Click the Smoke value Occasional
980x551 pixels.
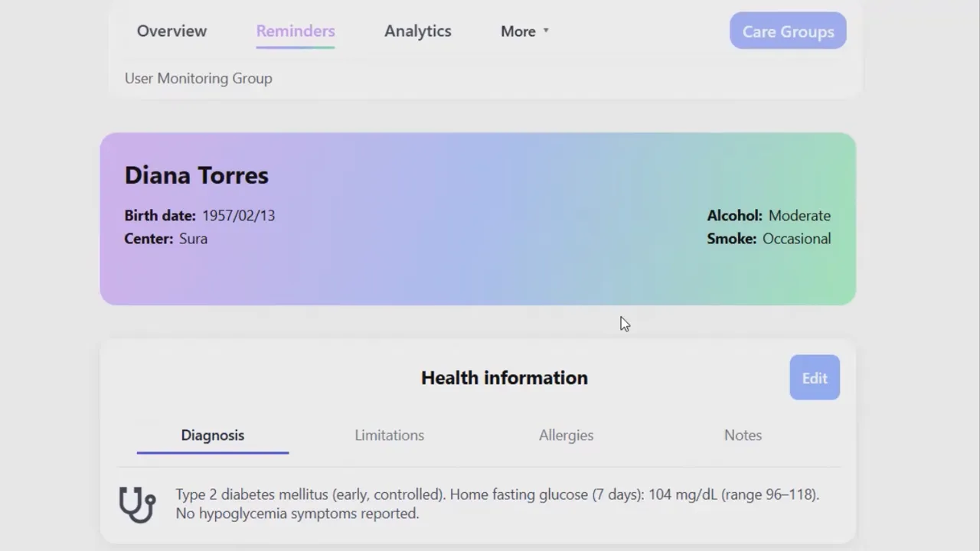[796, 239]
